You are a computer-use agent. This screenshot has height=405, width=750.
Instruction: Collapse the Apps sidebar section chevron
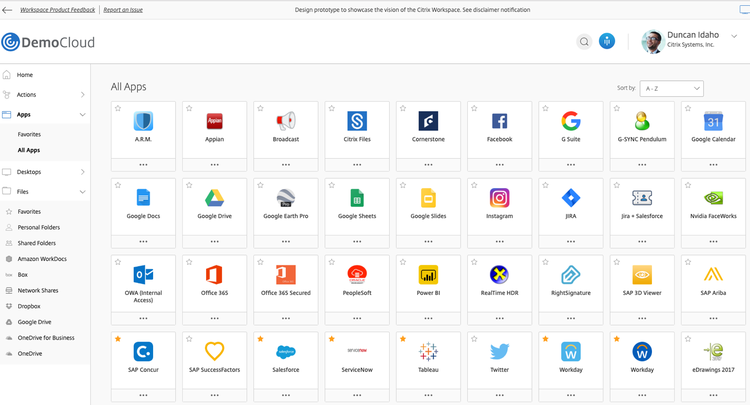coord(83,115)
